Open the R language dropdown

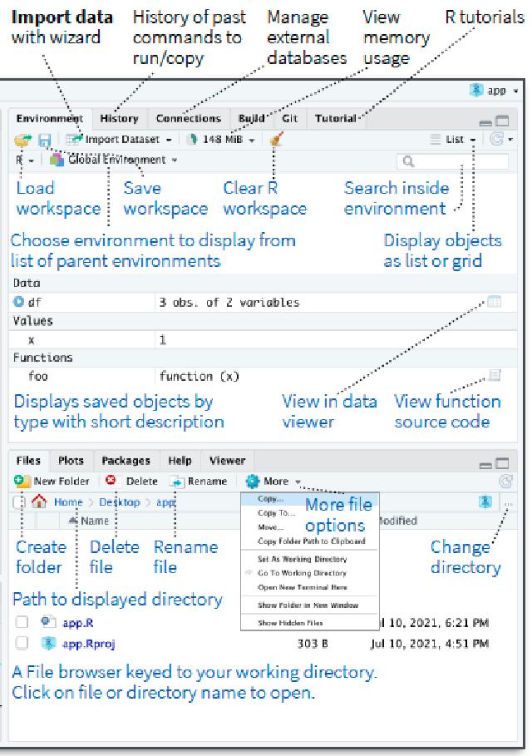(25, 160)
